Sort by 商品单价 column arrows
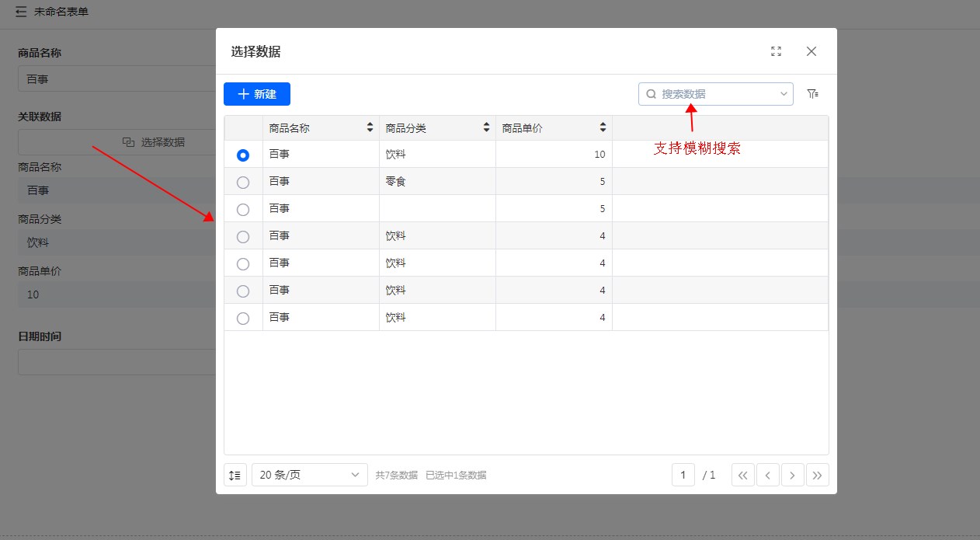 [x=603, y=128]
